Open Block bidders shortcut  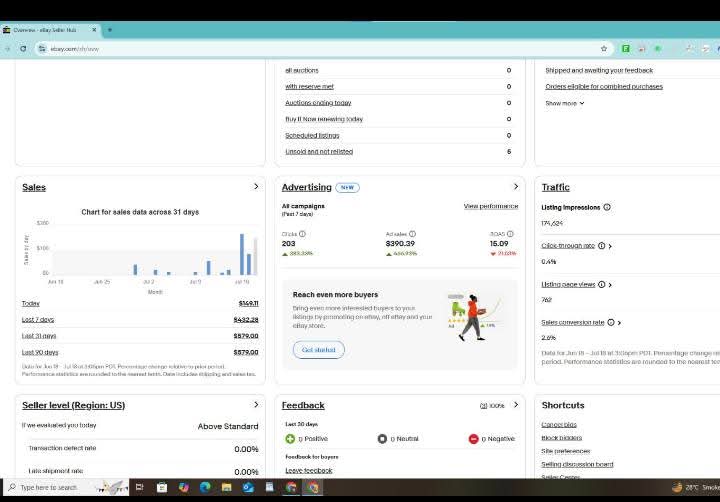(x=562, y=438)
